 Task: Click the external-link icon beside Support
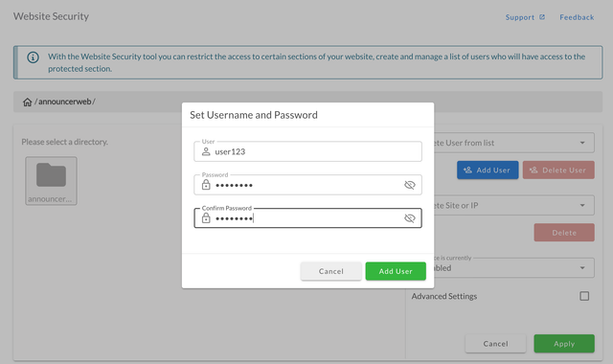tap(542, 17)
